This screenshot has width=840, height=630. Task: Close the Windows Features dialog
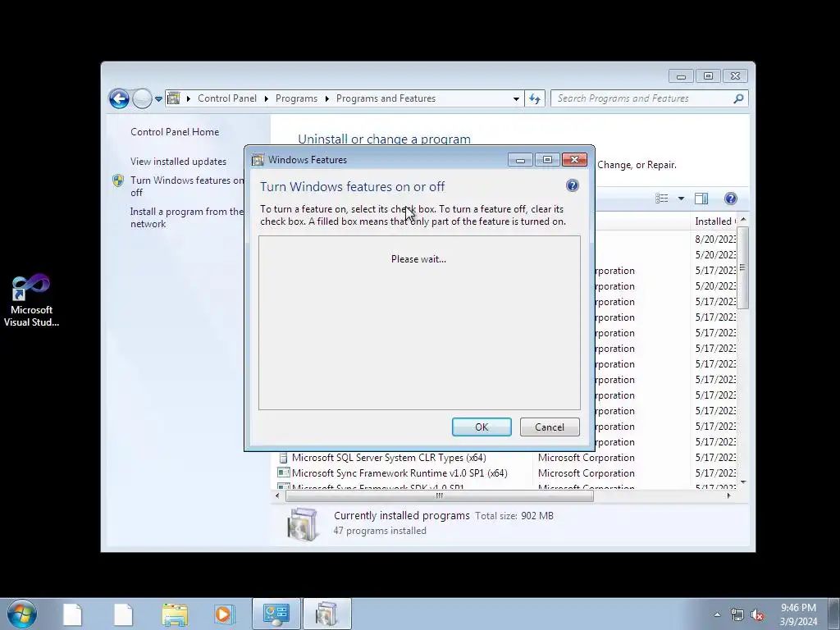574,160
